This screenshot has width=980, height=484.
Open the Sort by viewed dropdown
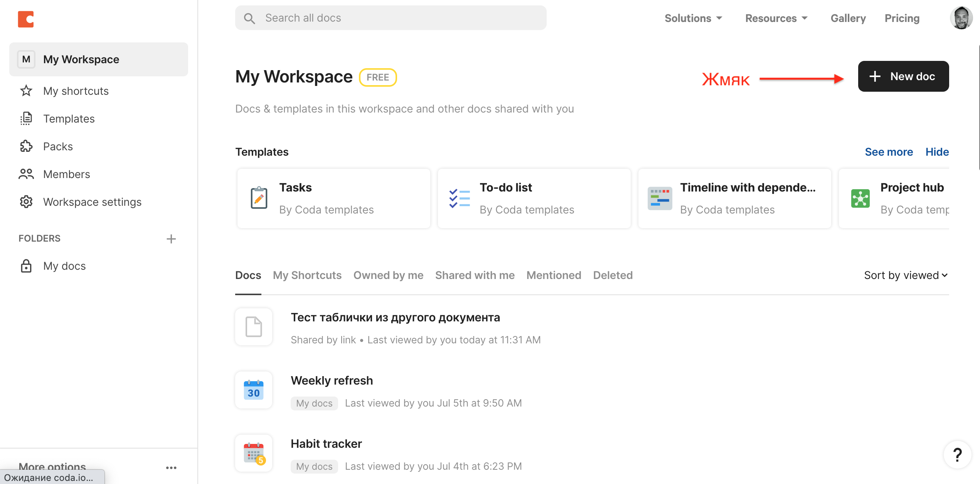906,275
